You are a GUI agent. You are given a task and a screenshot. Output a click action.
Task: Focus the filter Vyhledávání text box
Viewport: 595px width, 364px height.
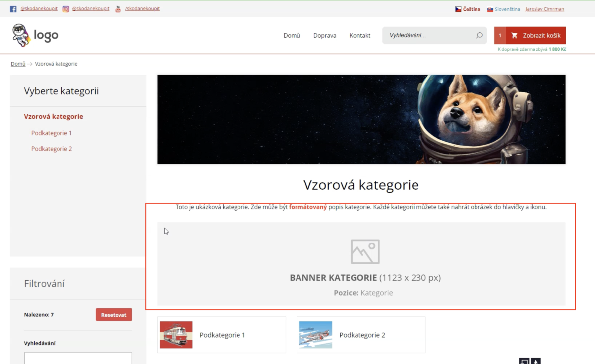point(78,358)
